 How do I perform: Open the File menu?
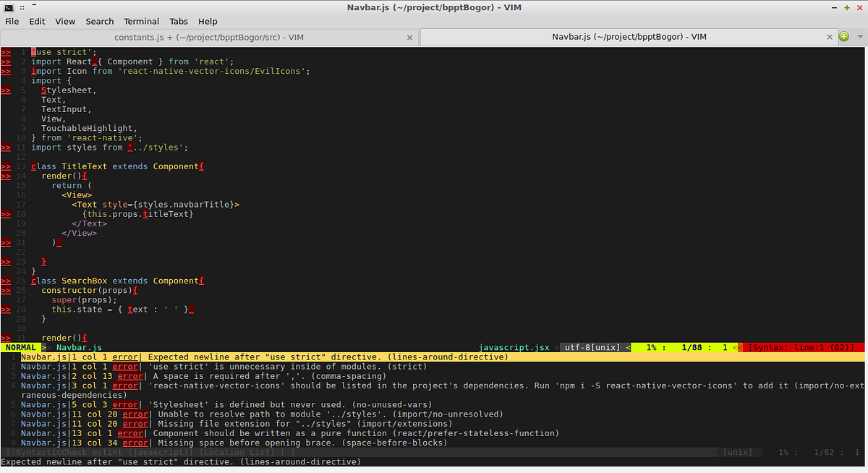click(x=12, y=21)
